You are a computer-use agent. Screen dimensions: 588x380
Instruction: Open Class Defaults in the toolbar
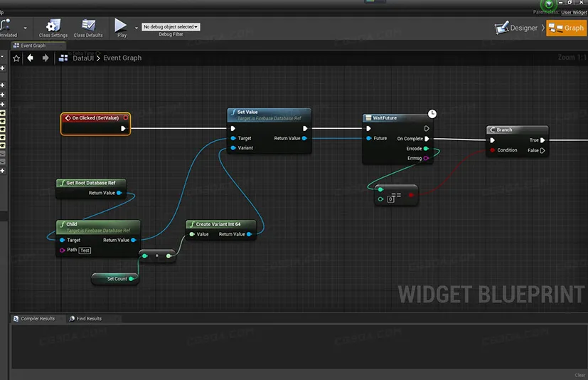click(x=88, y=28)
